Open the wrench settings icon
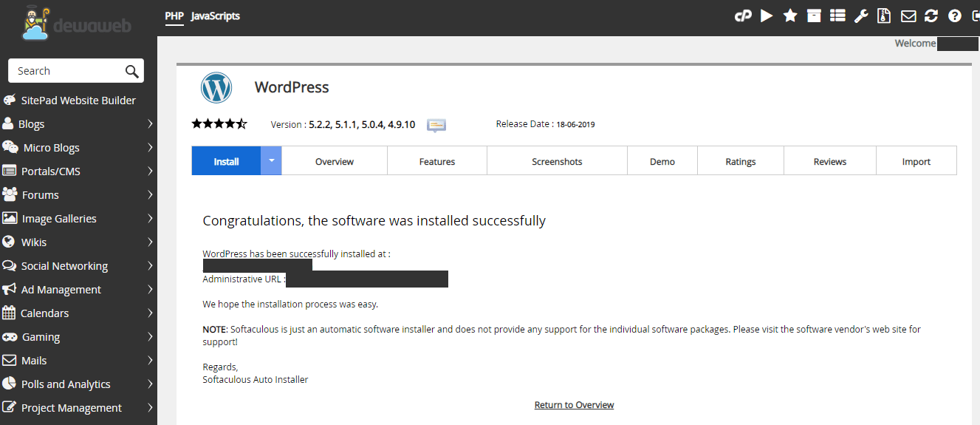The width and height of the screenshot is (980, 425). pos(861,16)
